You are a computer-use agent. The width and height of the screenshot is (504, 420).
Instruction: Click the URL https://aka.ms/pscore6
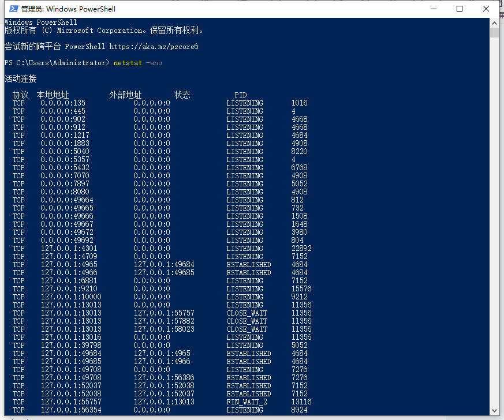tap(154, 47)
